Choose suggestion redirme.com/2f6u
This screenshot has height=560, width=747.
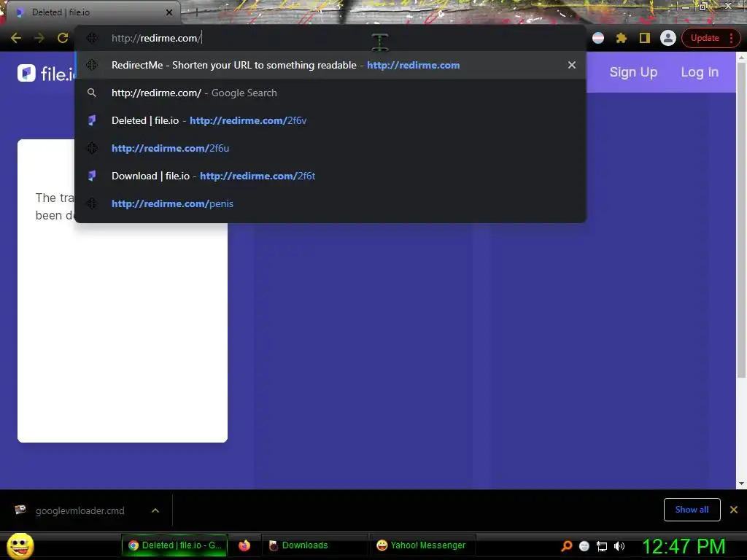point(330,148)
